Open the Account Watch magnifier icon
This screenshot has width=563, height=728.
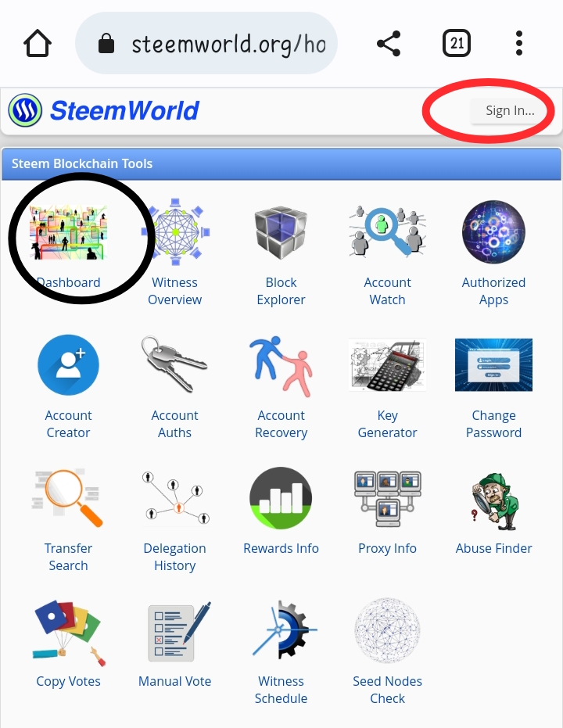tap(387, 231)
